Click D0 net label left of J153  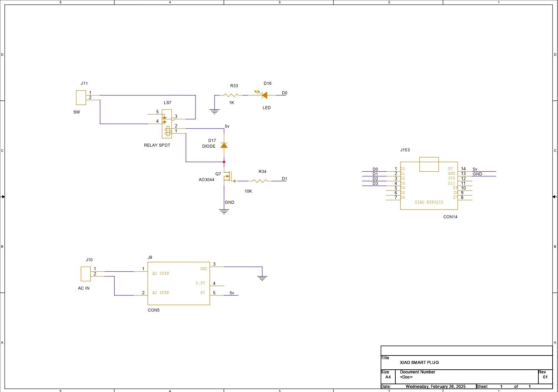click(x=375, y=169)
